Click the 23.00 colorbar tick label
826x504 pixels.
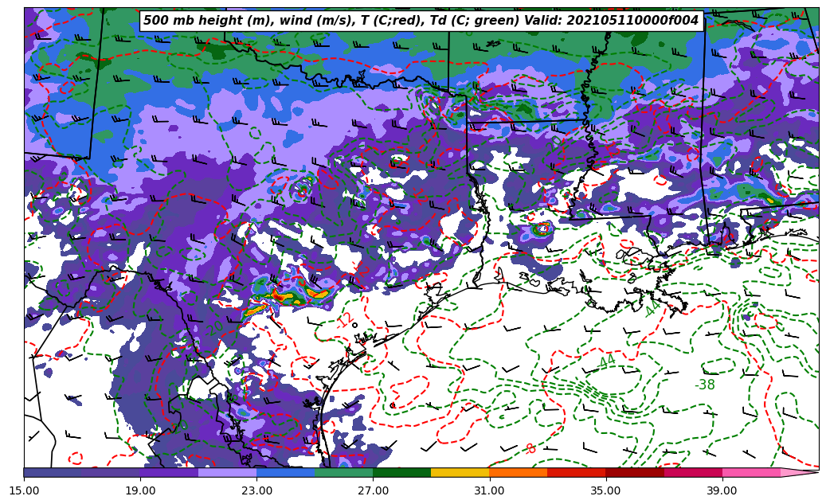(x=256, y=490)
